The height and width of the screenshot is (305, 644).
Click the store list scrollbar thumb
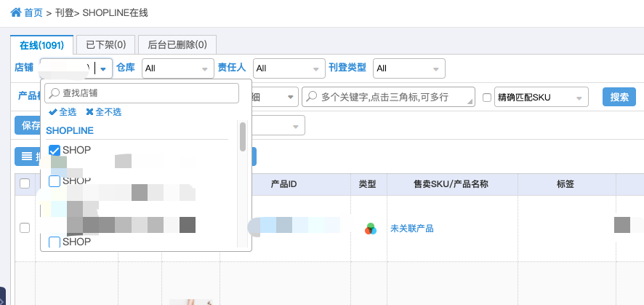(243, 136)
